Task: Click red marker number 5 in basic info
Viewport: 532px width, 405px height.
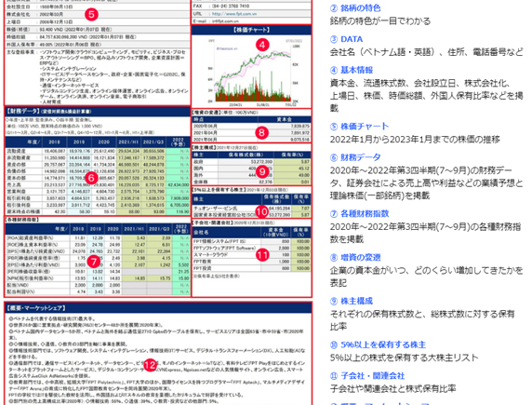Action: tap(91, 14)
